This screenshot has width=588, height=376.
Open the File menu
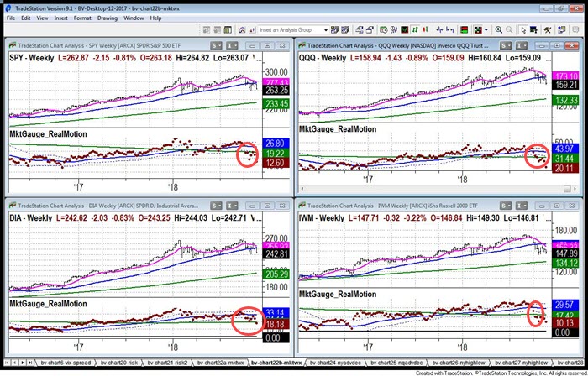[10, 18]
